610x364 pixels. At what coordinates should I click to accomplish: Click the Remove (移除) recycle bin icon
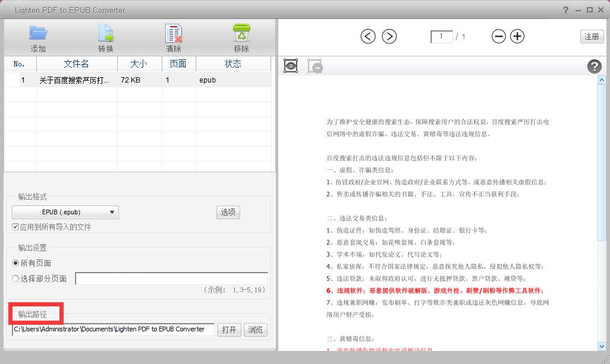click(241, 33)
